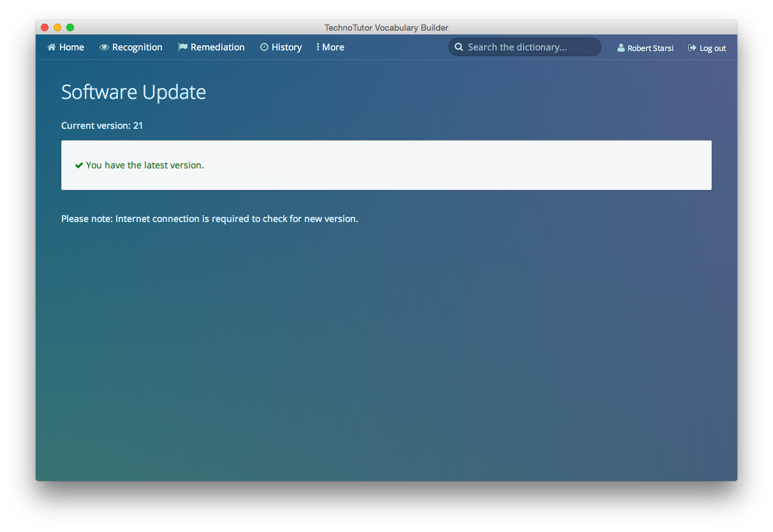
Task: Switch to the Recognition section
Action: pos(136,47)
